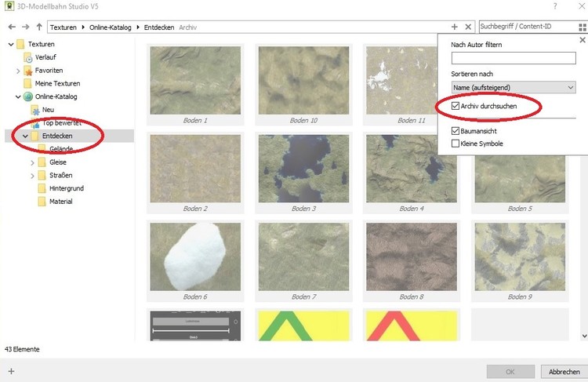
Task: Toggle Archiv durchsuchen checkbox
Action: point(456,106)
